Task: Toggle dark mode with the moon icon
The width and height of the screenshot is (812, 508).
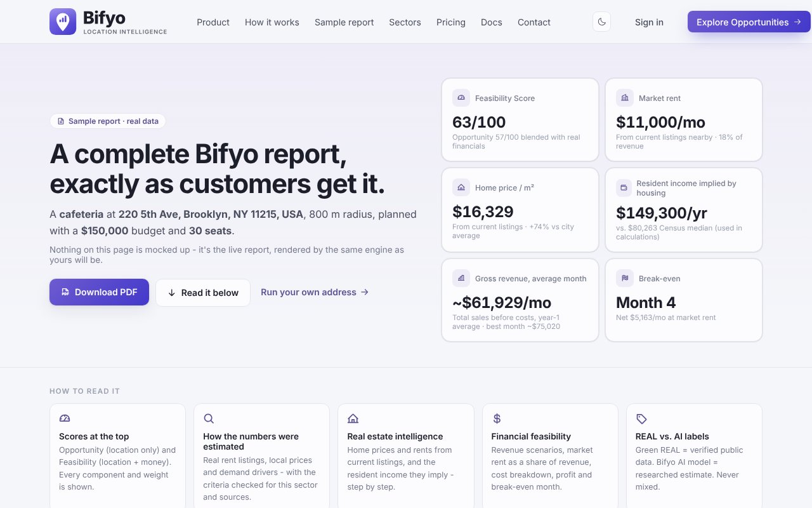Action: click(x=601, y=22)
